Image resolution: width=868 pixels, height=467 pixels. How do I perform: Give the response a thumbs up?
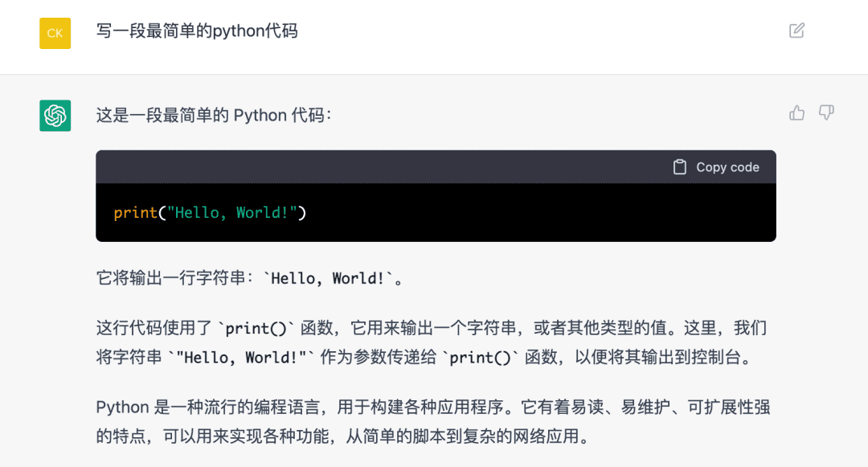(x=796, y=113)
